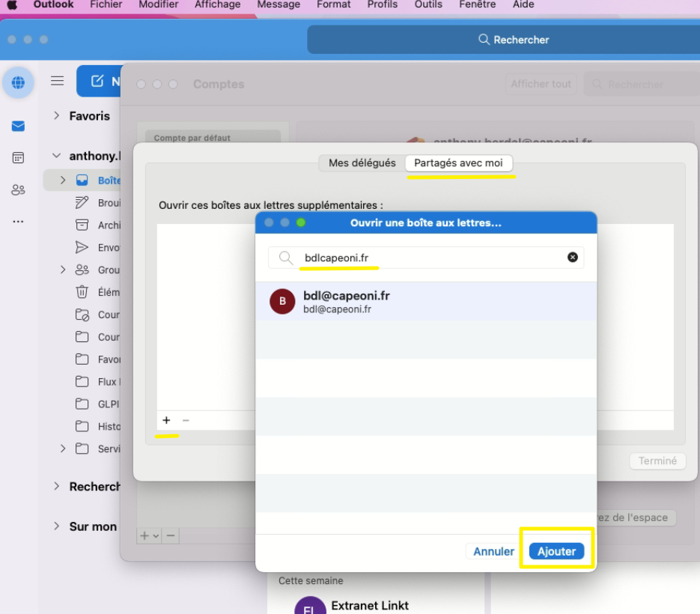Click the Terminé button

[657, 460]
